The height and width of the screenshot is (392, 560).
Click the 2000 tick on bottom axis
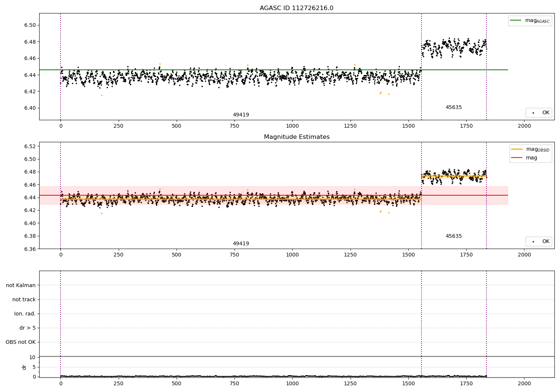click(524, 383)
